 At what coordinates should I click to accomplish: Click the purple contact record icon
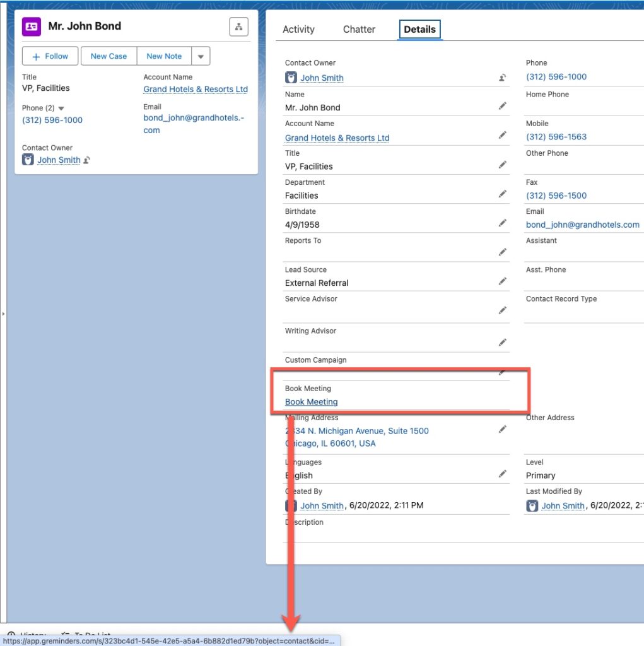click(x=32, y=26)
